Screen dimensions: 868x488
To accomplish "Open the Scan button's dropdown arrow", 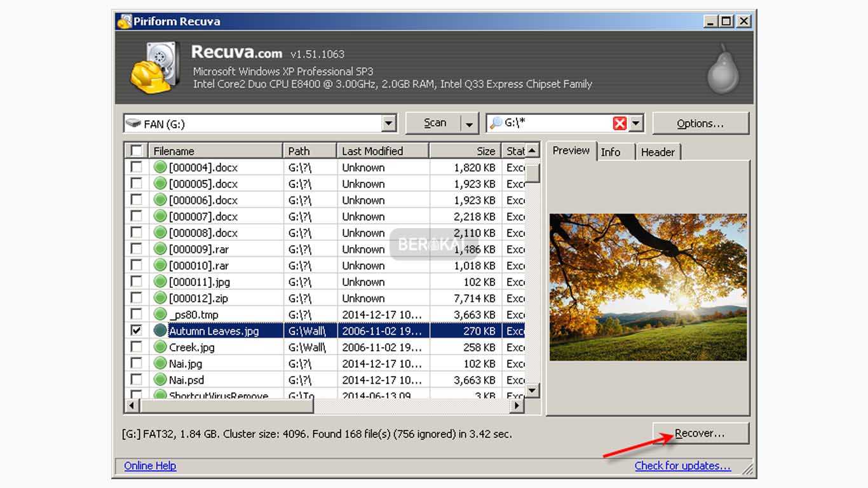I will (x=468, y=123).
